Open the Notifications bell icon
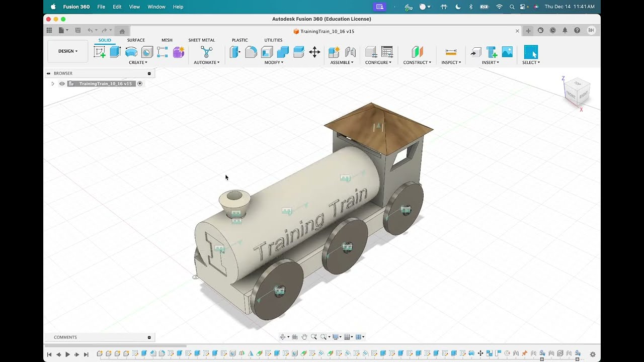This screenshot has width=644, height=362. 565,31
